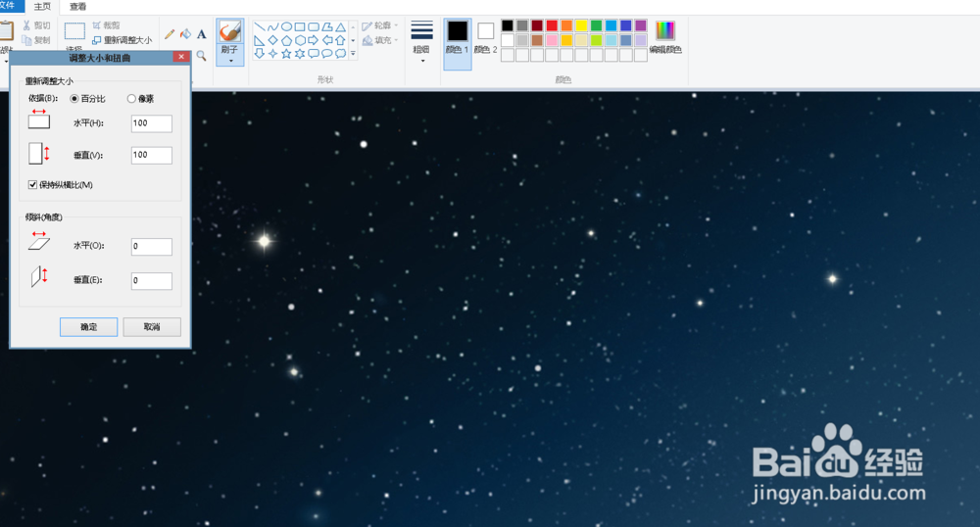Toggle Maintain aspect ratio (保持纵横比) checkbox

(32, 185)
